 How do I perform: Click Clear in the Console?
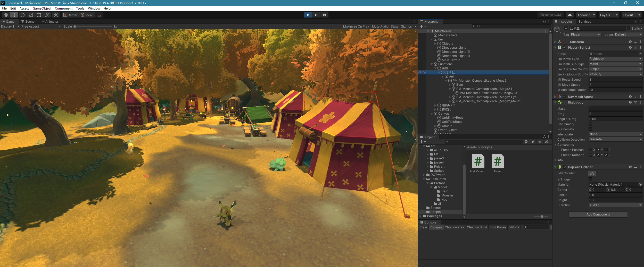(x=423, y=227)
